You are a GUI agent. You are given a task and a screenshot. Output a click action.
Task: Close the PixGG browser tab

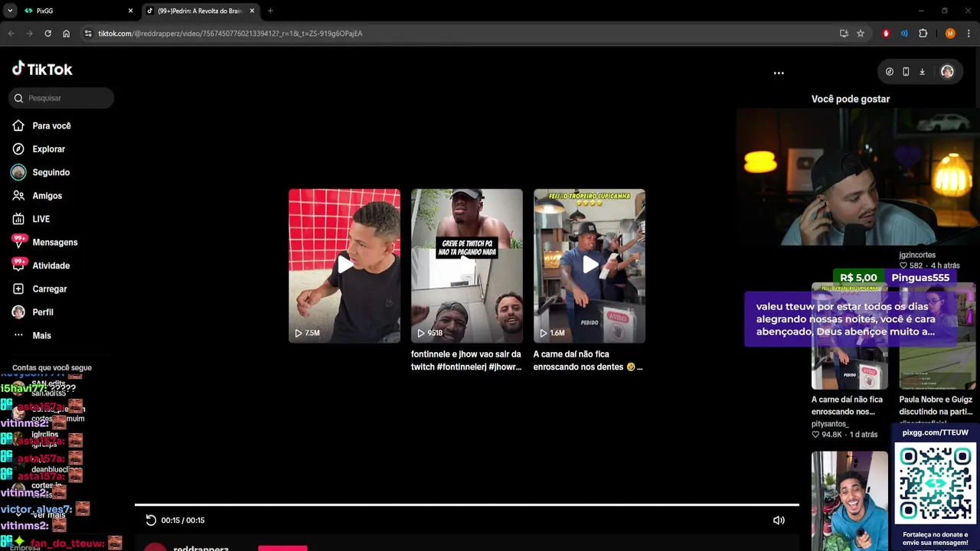click(130, 11)
